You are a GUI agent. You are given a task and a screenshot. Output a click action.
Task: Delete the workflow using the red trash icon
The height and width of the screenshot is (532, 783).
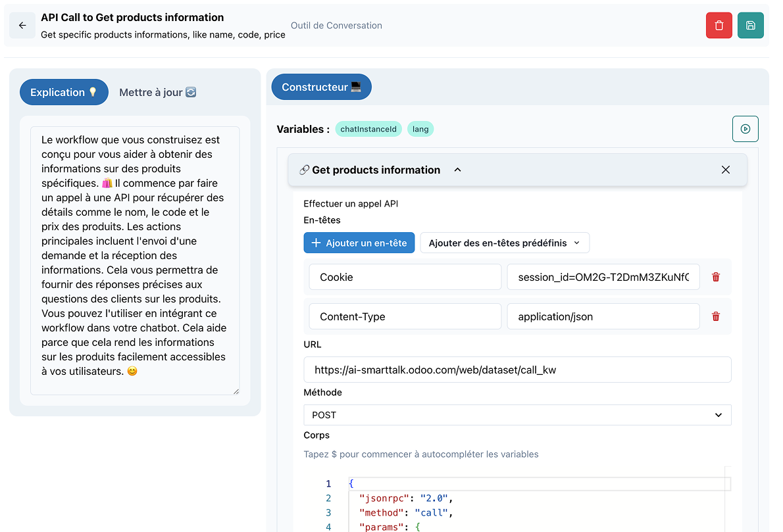click(x=719, y=25)
